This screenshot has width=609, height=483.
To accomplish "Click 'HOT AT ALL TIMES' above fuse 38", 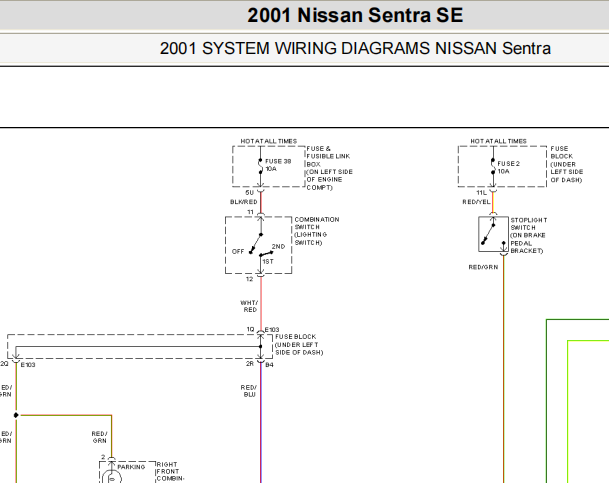I will pos(268,141).
